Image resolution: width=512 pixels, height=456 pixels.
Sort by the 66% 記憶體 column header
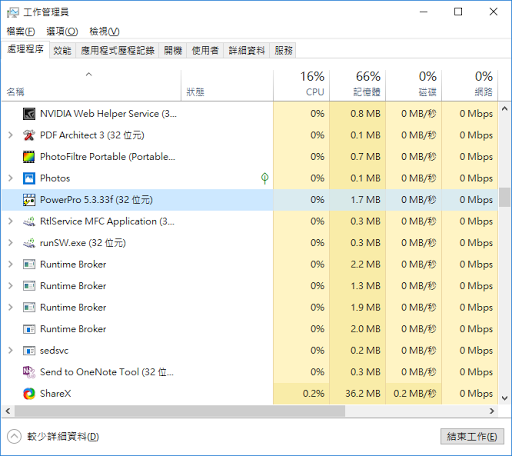[358, 85]
